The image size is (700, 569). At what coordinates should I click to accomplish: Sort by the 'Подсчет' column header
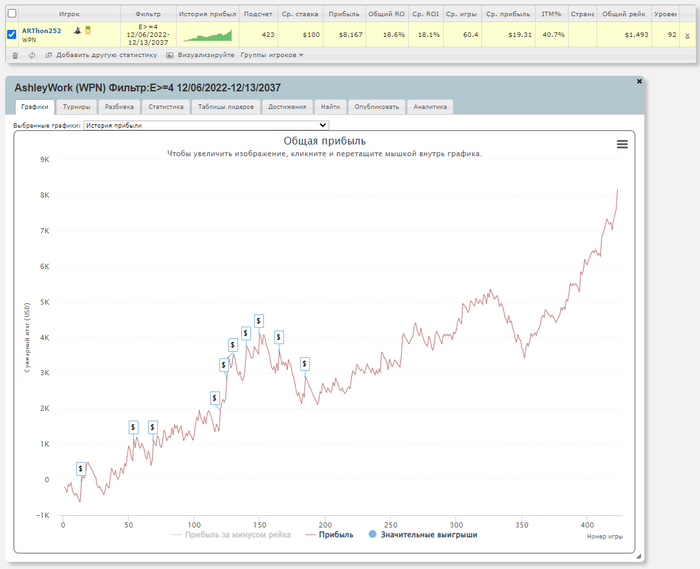click(258, 14)
